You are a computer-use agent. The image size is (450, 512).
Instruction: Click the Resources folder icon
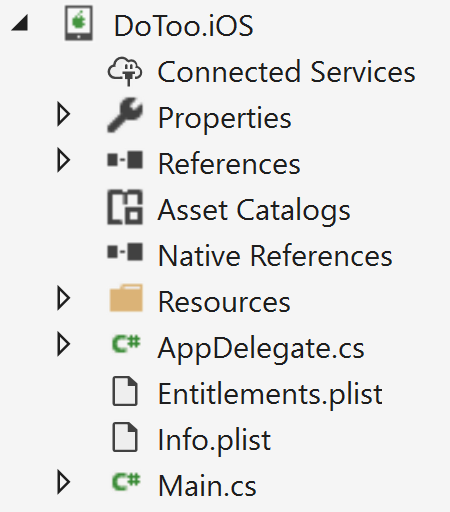point(126,298)
